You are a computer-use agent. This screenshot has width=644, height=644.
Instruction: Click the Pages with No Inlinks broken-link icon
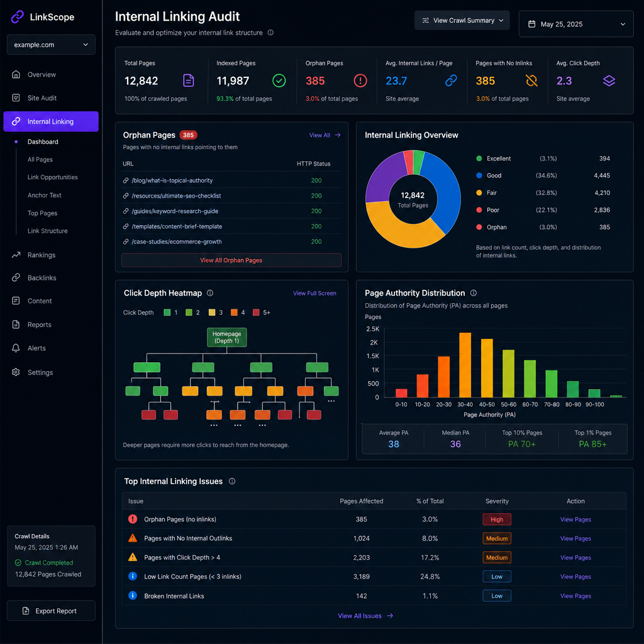pyautogui.click(x=531, y=80)
